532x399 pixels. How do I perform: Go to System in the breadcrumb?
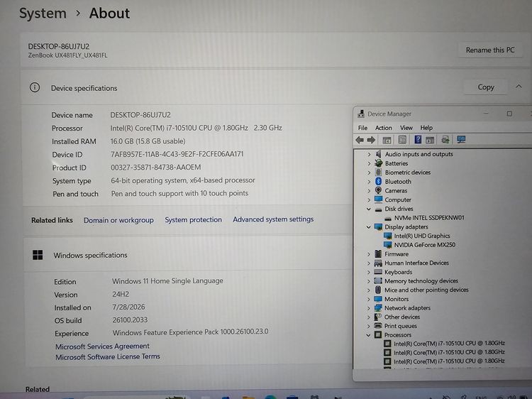point(43,13)
